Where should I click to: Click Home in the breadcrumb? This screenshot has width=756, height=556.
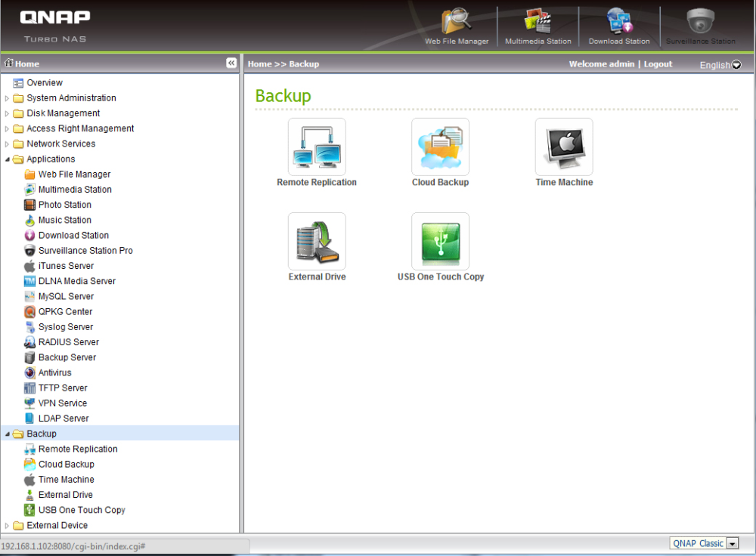click(259, 64)
